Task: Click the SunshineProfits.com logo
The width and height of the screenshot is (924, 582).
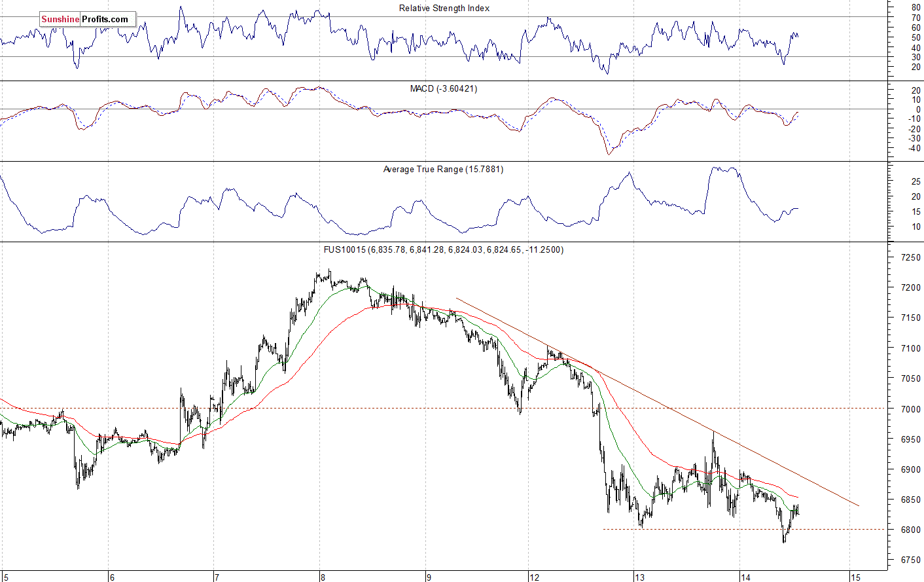Action: coord(88,19)
